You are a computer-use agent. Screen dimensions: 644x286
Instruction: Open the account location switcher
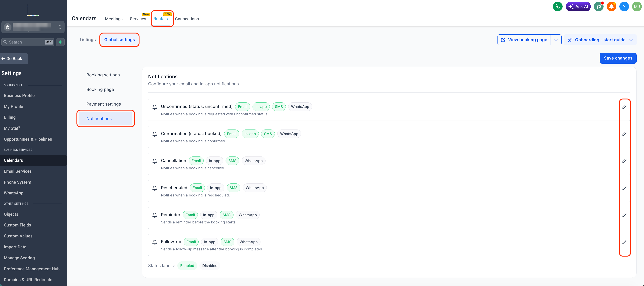(33, 27)
